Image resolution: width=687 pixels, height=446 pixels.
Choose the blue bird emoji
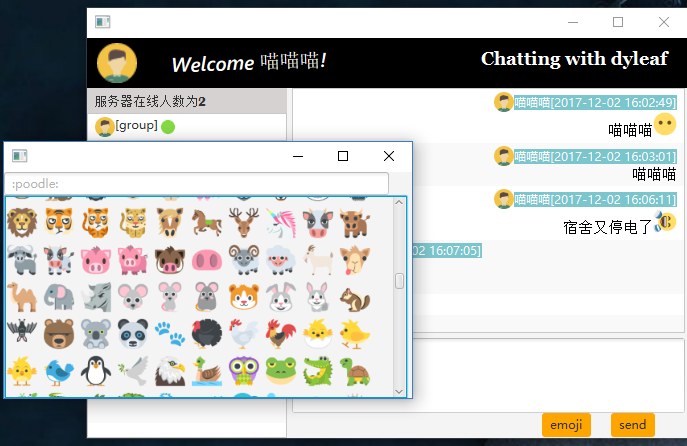coord(59,371)
